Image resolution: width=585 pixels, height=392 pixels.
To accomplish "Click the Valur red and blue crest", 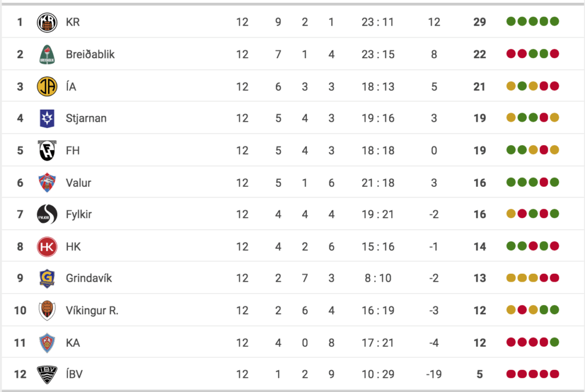I will (x=47, y=182).
